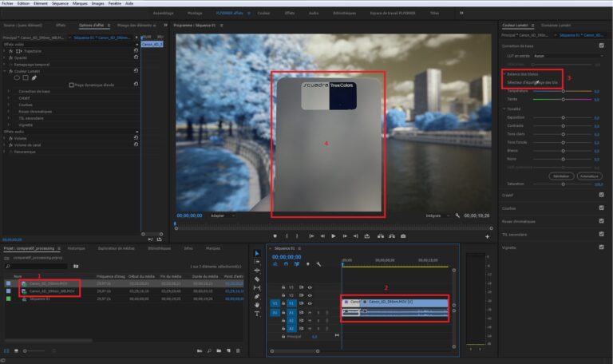Open new bin folder icon in project panel
The width and height of the screenshot is (613, 364).
(219, 351)
